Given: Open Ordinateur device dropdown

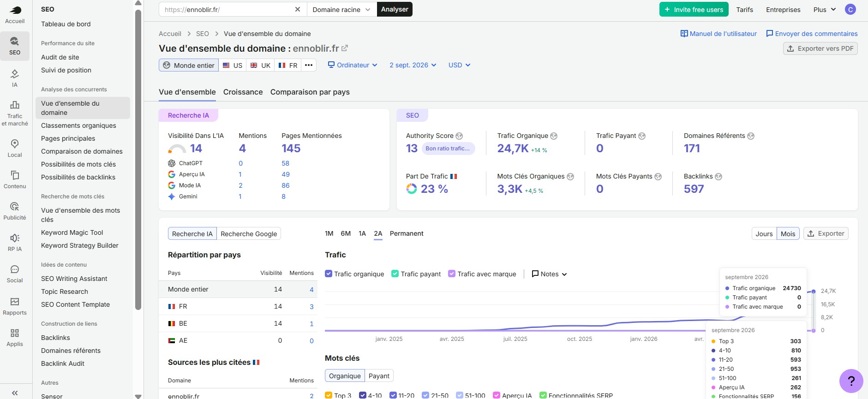Looking at the screenshot, I should [x=353, y=65].
